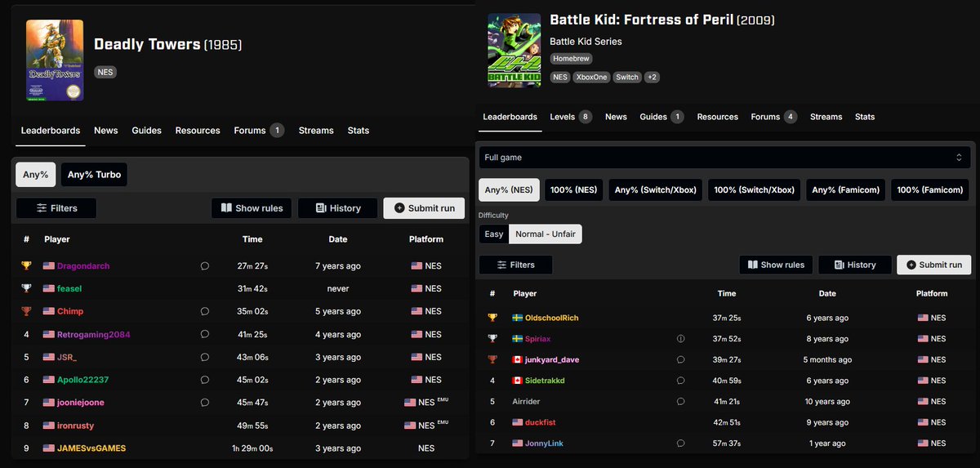Switch difficulty to Normal - Unfair
This screenshot has height=468, width=980.
(x=546, y=234)
